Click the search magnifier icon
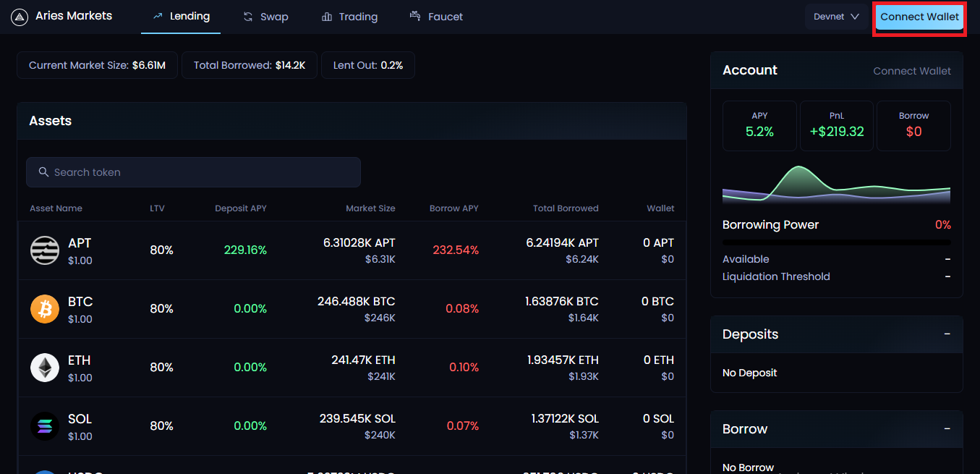980x474 pixels. tap(43, 172)
